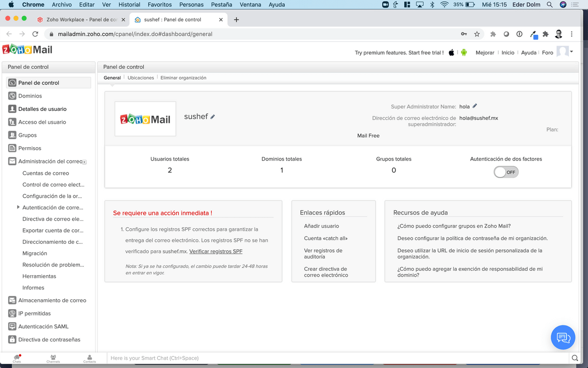
Task: Open new browser tab
Action: pyautogui.click(x=237, y=20)
